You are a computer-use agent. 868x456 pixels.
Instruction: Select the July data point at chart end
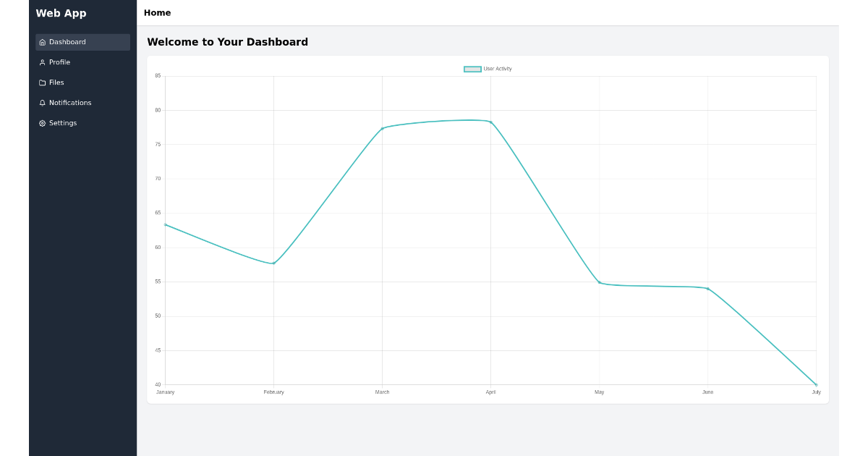point(816,384)
